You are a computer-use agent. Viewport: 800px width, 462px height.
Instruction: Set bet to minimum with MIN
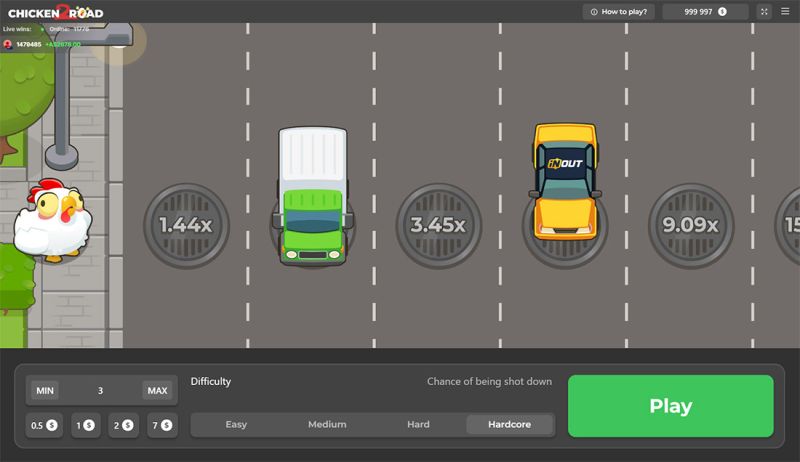tap(44, 390)
